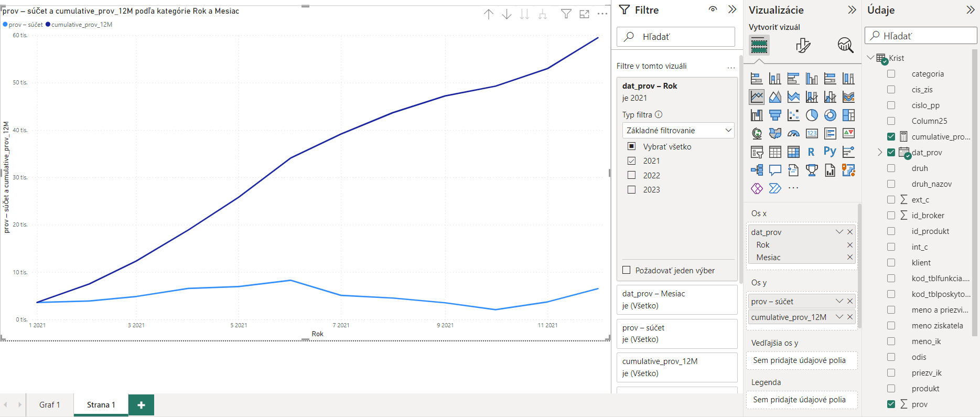Expand all down one hierarchy level
The width and height of the screenshot is (980, 417).
pos(543,14)
